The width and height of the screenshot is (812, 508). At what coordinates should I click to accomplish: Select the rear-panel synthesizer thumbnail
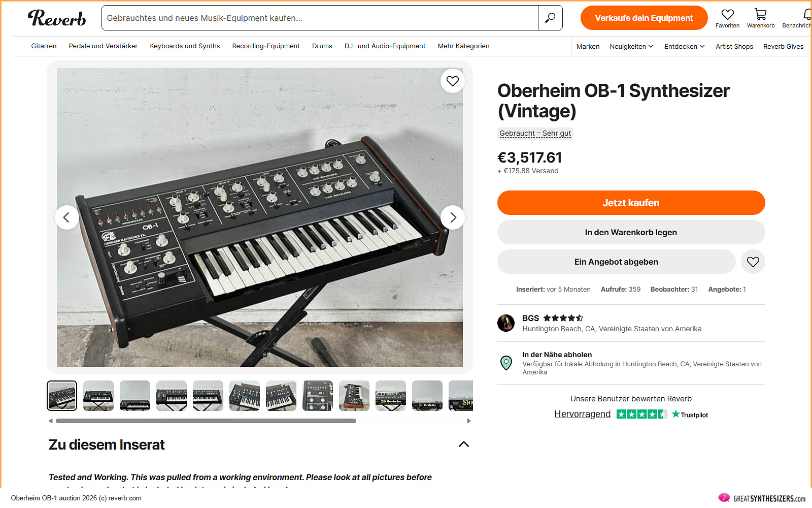coord(459,396)
